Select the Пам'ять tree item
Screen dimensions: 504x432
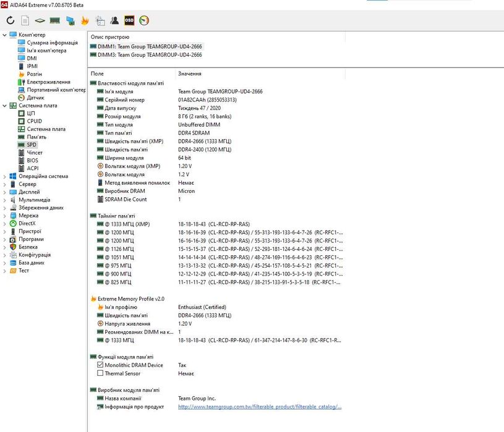tap(36, 137)
